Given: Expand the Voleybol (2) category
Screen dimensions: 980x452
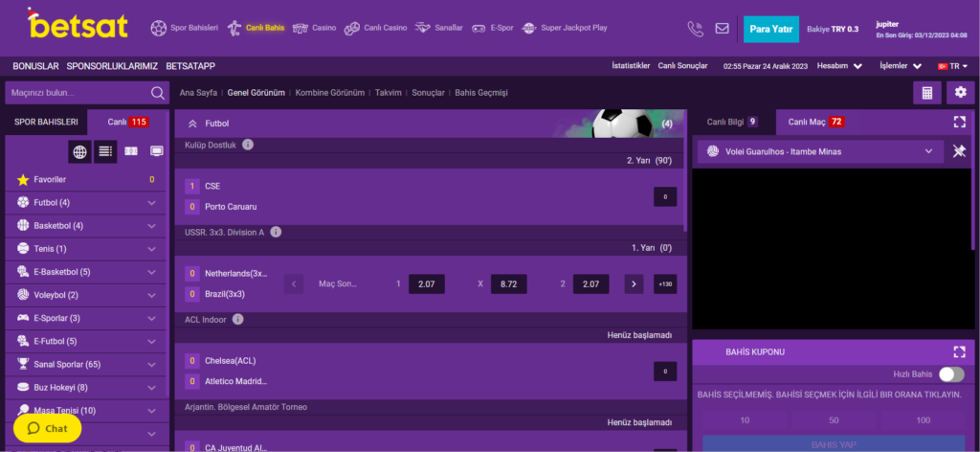Looking at the screenshot, I should 85,295.
